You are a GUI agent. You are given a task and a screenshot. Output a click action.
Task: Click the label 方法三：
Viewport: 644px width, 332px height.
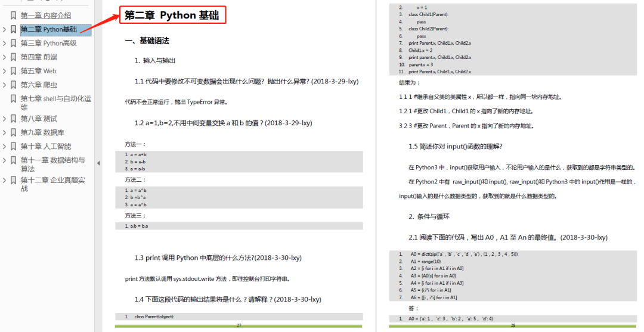coord(135,215)
